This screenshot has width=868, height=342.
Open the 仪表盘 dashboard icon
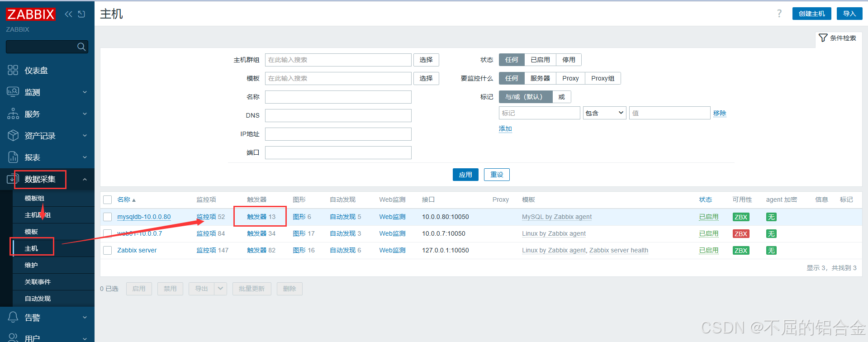[13, 70]
